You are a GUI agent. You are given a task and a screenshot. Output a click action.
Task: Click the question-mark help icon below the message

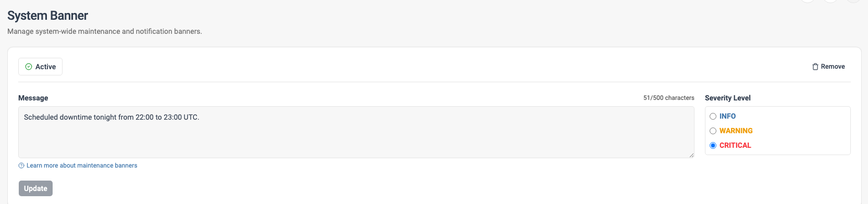[21, 165]
